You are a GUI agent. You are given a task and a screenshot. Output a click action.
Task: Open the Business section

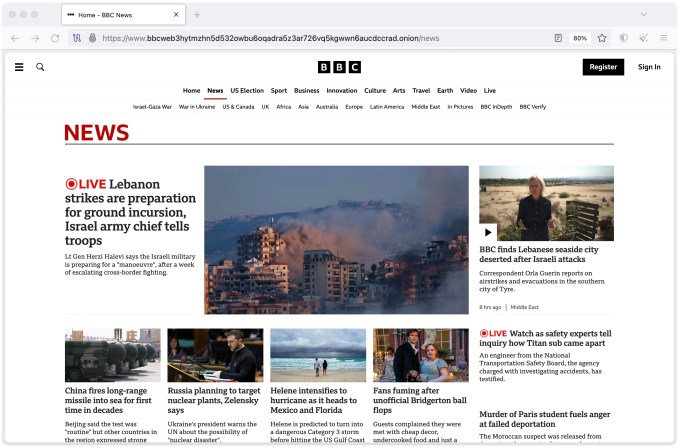(307, 91)
